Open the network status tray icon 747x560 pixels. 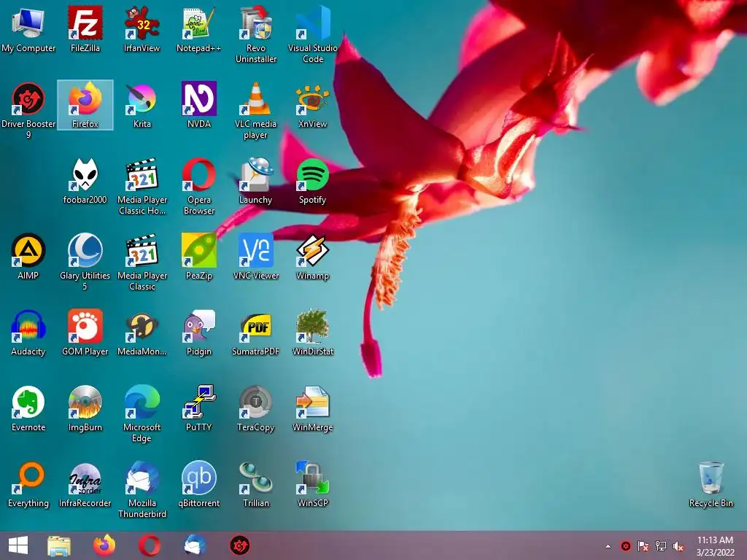[x=661, y=546]
